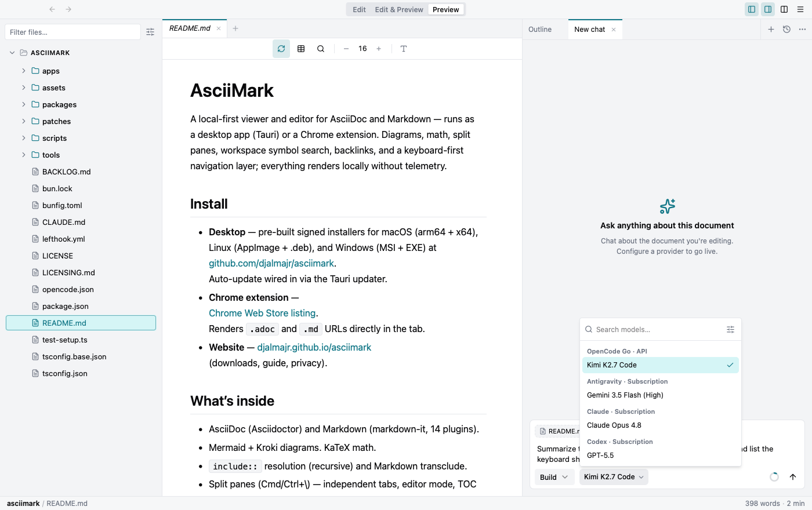The height and width of the screenshot is (510, 812).
Task: Select the New chat tab
Action: (x=590, y=30)
